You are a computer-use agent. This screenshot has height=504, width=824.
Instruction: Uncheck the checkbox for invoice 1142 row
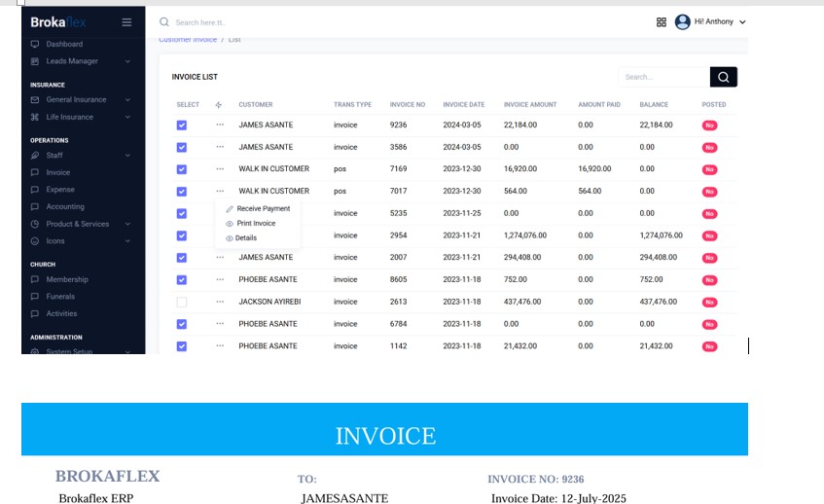pyautogui.click(x=182, y=346)
